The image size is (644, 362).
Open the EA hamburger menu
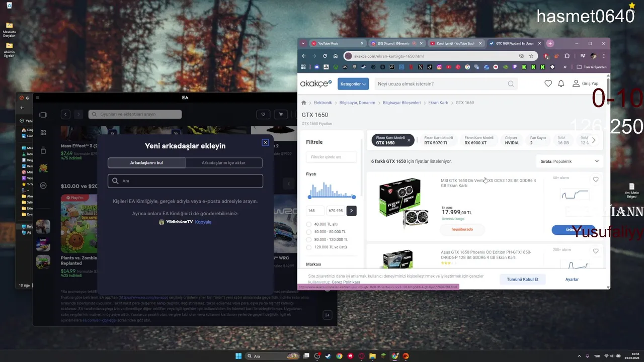pyautogui.click(x=38, y=98)
